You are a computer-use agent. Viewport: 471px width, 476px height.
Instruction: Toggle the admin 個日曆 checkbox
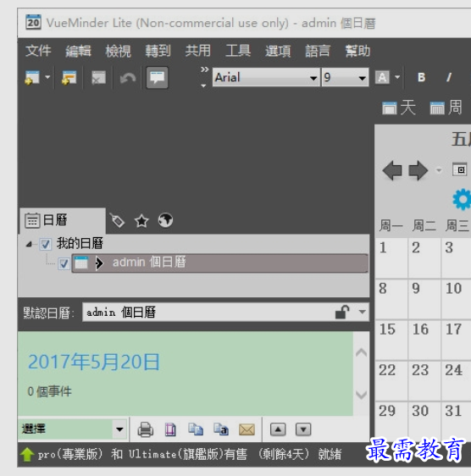64,263
